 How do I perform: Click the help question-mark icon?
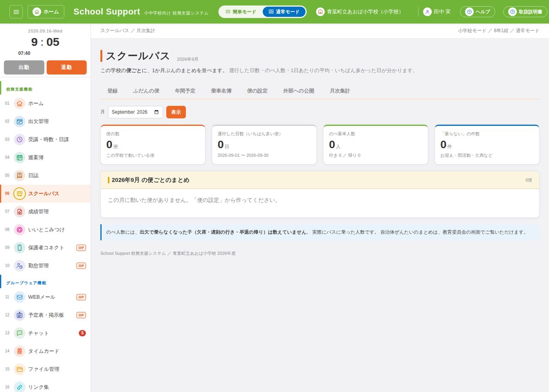[x=469, y=11]
